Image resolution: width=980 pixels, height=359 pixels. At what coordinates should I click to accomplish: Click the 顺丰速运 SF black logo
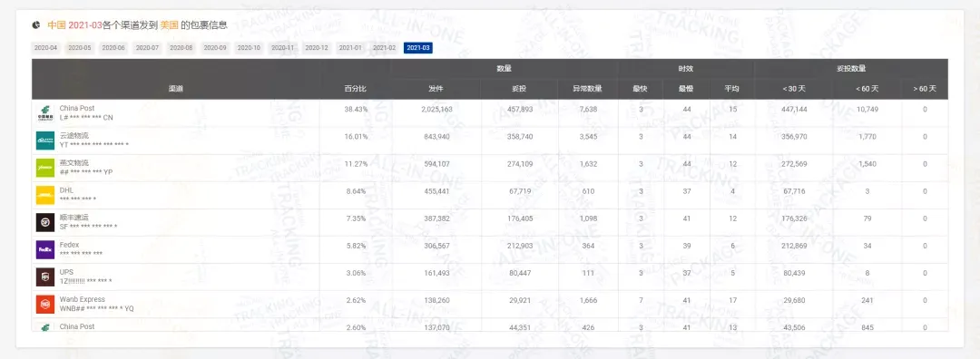click(x=45, y=222)
